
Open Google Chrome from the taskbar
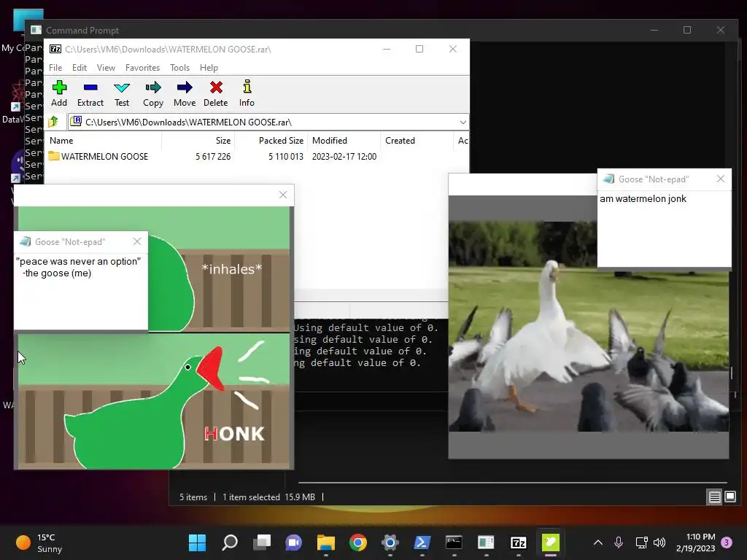(x=357, y=542)
